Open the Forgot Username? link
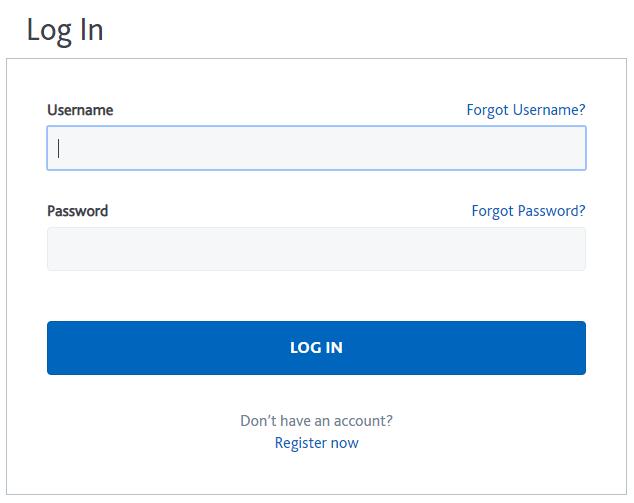 (525, 110)
